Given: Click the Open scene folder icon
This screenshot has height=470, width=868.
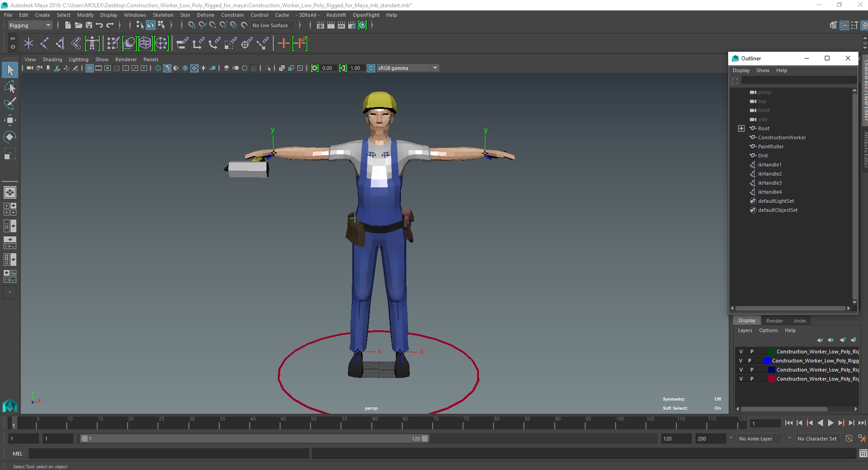Looking at the screenshot, I should click(x=78, y=25).
